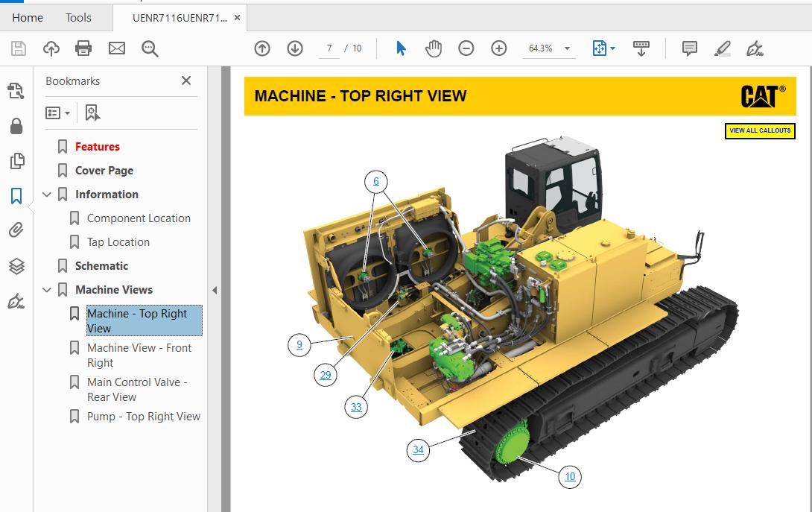812x512 pixels.
Task: Go to previous page arrow
Action: [262, 48]
